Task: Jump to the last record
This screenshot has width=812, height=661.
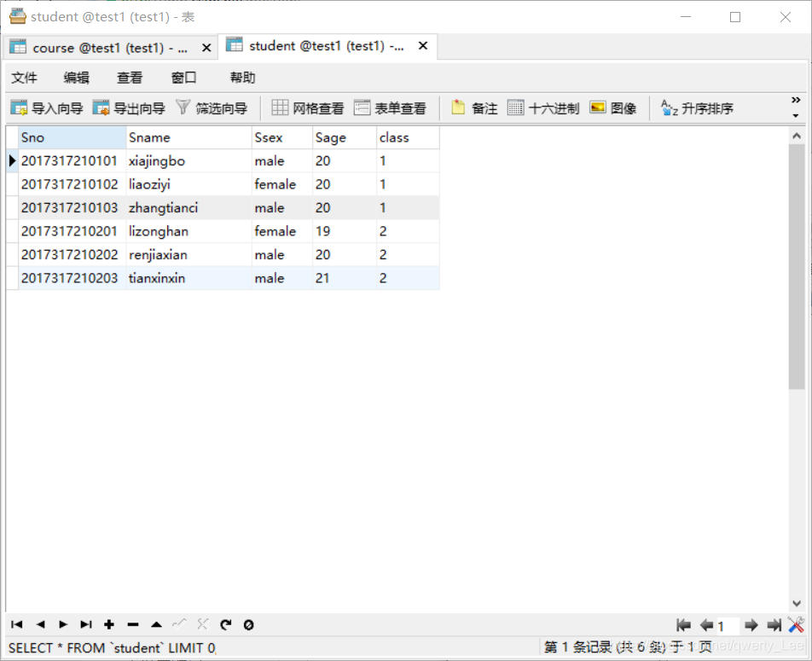Action: pyautogui.click(x=86, y=624)
